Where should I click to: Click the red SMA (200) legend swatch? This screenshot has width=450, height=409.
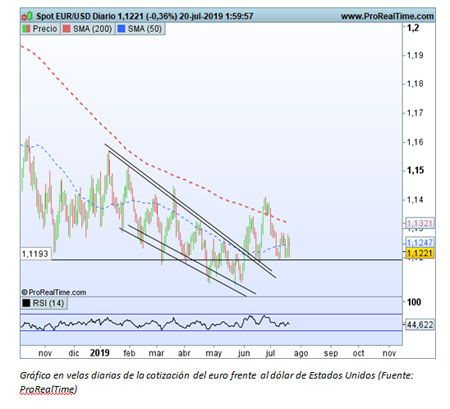point(67,29)
